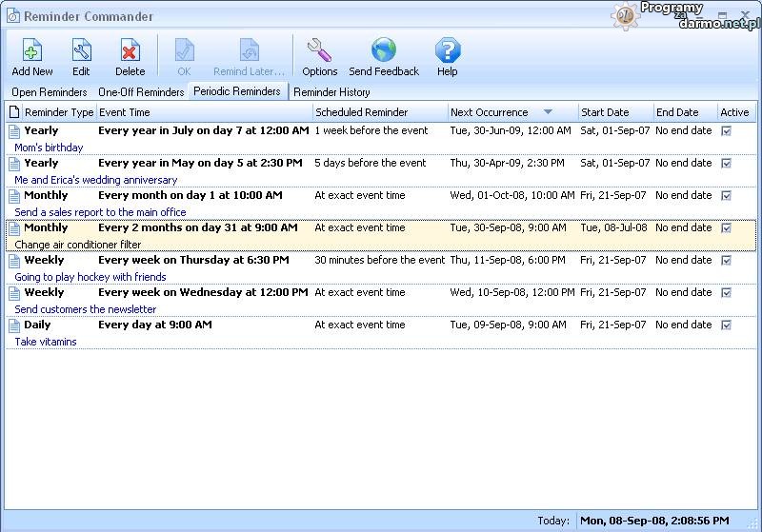The height and width of the screenshot is (532, 762).
Task: Sort by the Event Time column header
Action: click(124, 112)
